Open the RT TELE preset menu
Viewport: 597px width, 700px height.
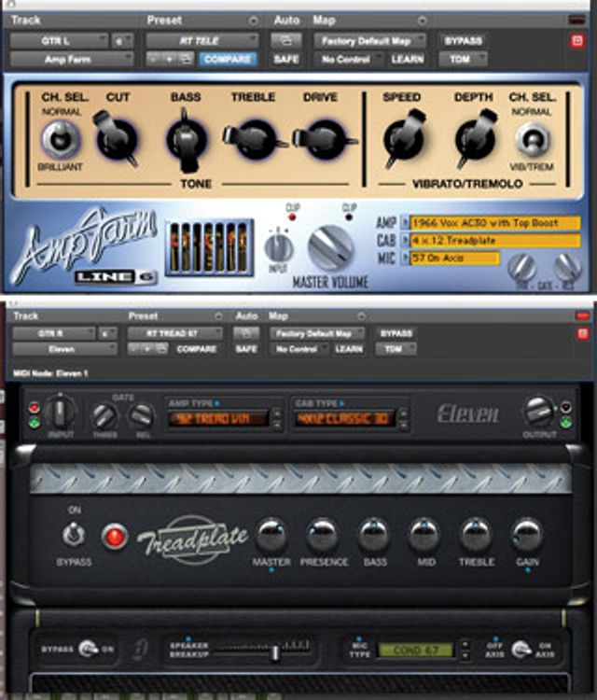coord(202,41)
